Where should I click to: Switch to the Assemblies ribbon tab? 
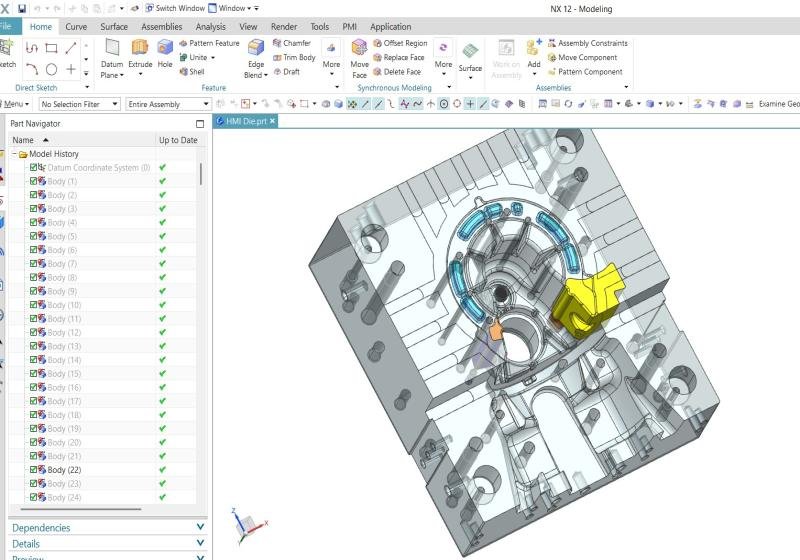click(161, 27)
